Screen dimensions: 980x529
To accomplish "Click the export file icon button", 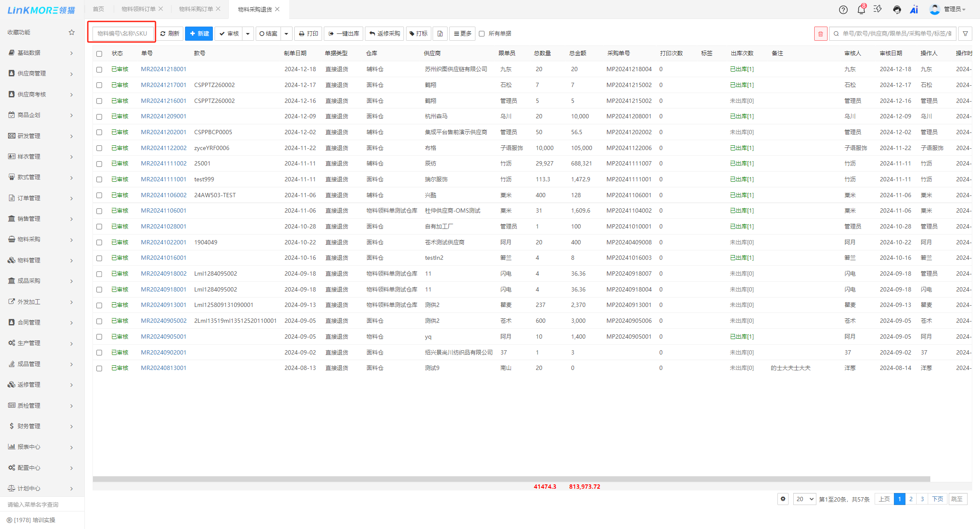I will point(440,33).
